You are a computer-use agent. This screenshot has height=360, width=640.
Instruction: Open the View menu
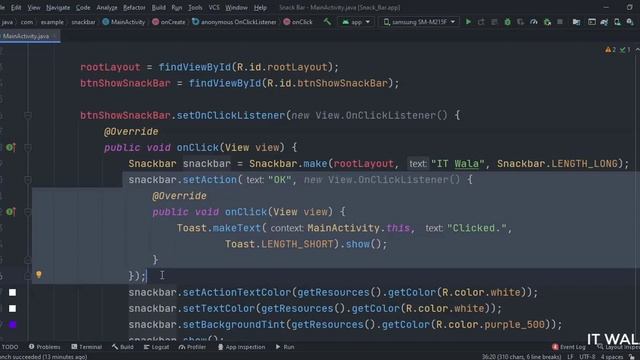(34, 7)
